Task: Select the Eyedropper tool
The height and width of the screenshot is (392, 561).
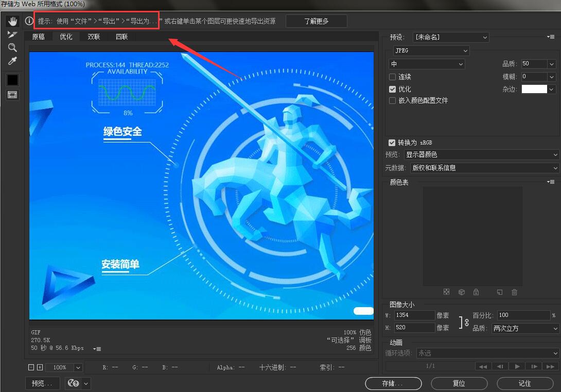Action: (12, 61)
